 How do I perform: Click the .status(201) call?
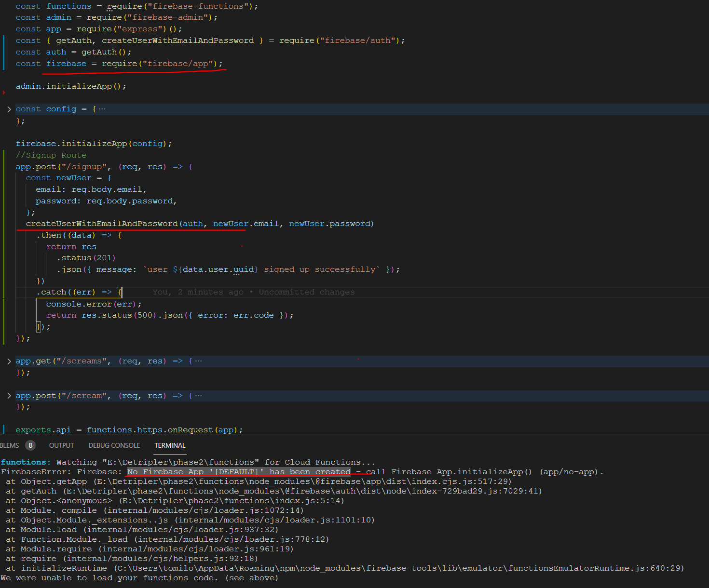[86, 258]
